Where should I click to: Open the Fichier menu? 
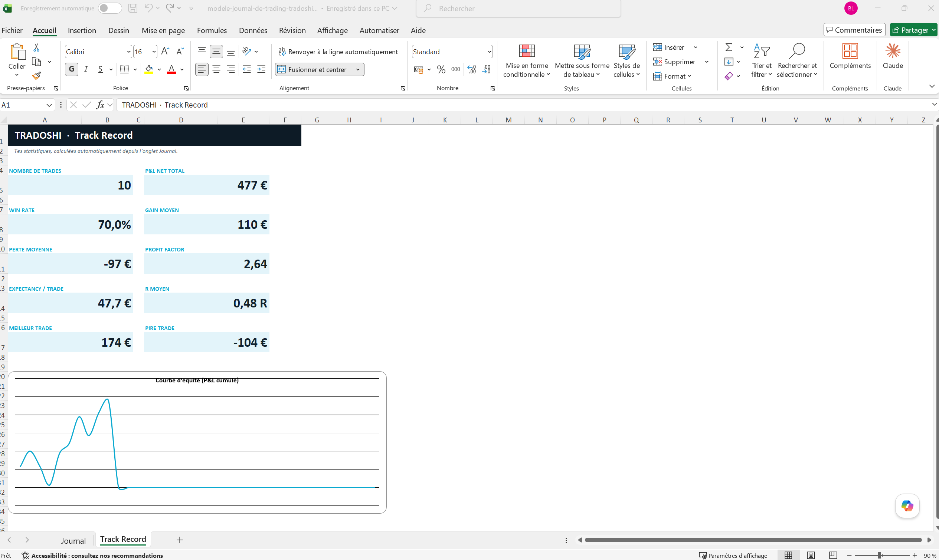[x=12, y=30]
